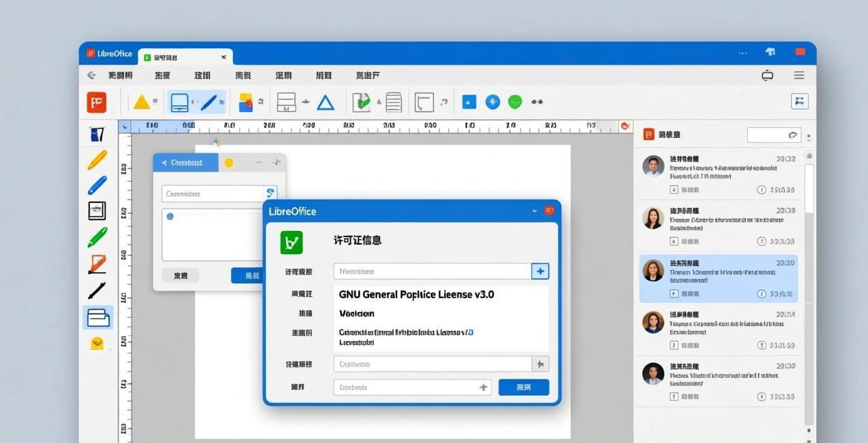
Task: Click the avatar of the last comment
Action: [x=653, y=374]
